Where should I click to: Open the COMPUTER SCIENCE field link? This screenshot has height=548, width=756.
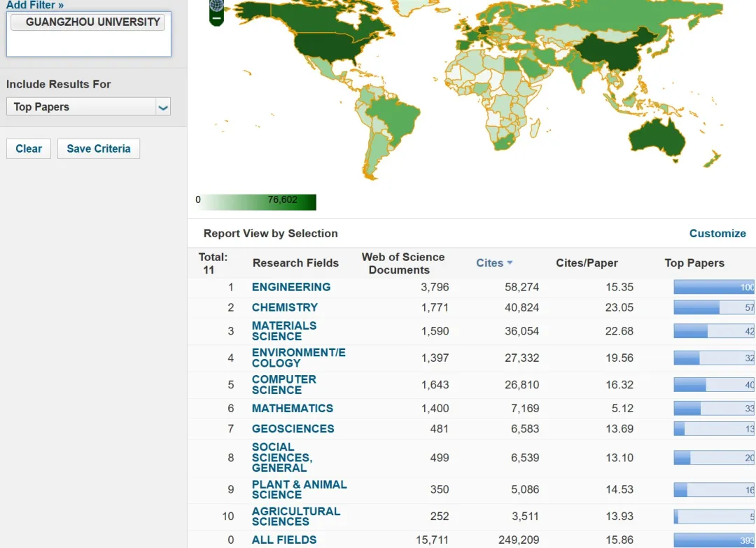tap(283, 385)
